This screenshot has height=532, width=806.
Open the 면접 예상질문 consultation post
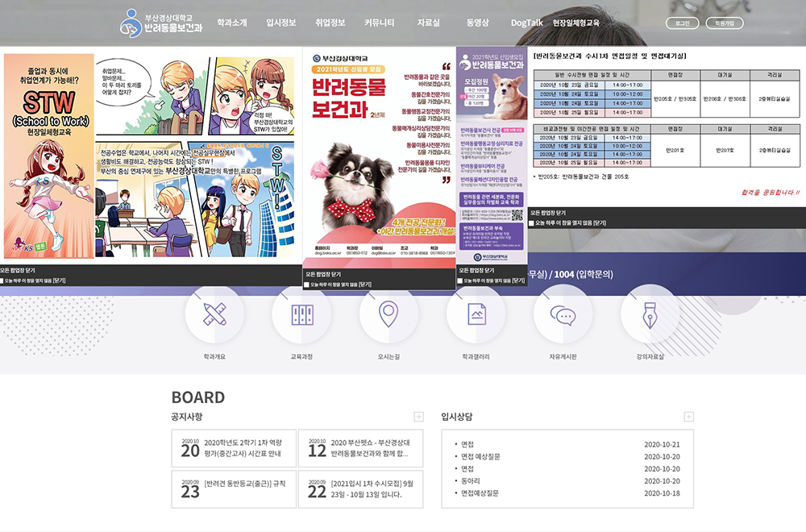coord(480,456)
